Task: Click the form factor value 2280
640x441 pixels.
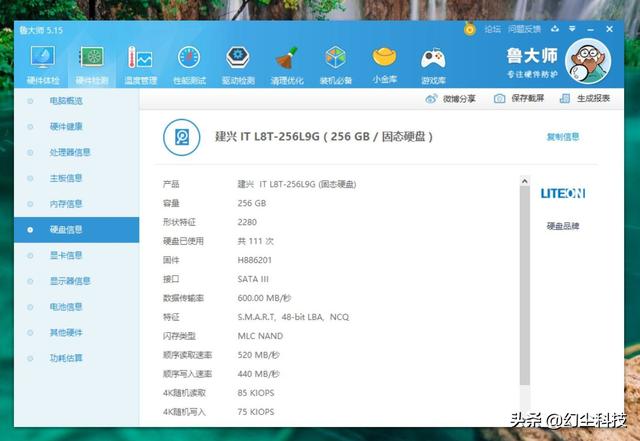Action: [x=247, y=222]
